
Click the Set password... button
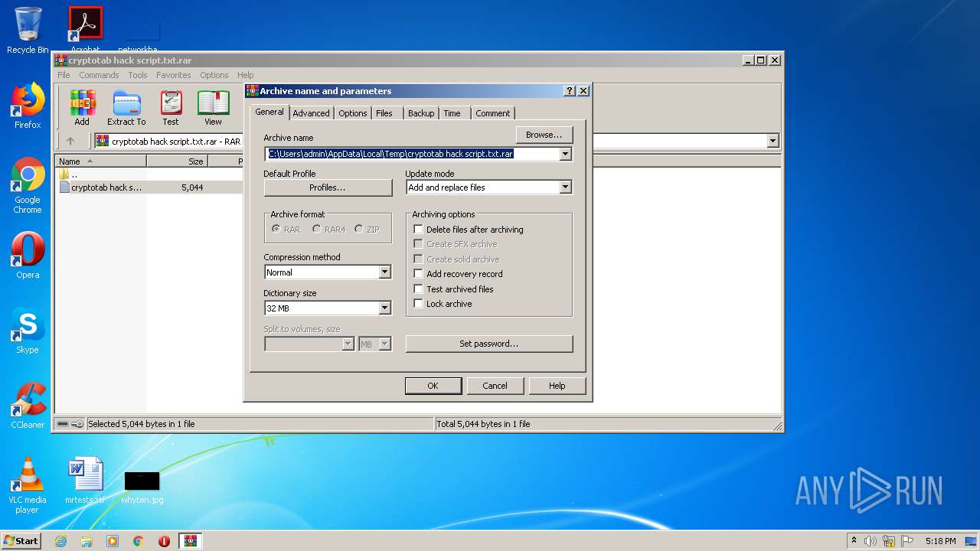[x=488, y=344]
